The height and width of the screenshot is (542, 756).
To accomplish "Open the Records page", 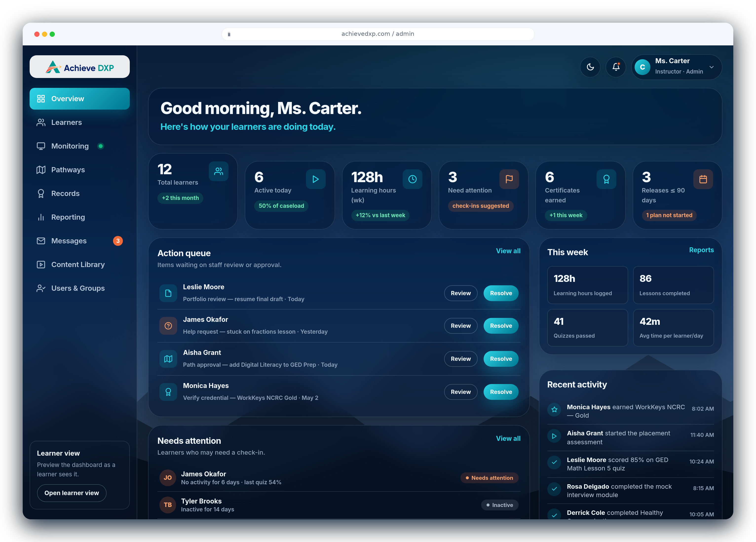I will (x=80, y=194).
